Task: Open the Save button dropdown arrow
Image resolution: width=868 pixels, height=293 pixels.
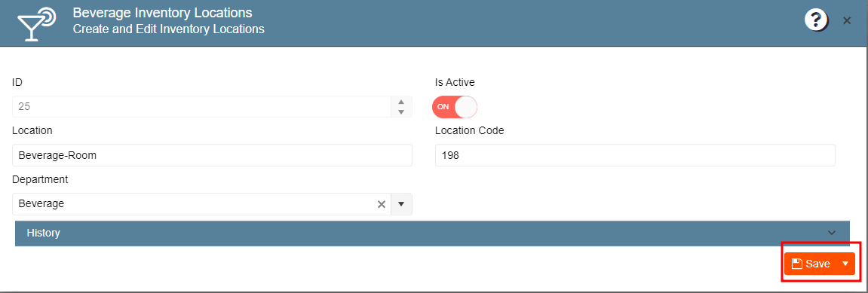Action: pyautogui.click(x=845, y=264)
